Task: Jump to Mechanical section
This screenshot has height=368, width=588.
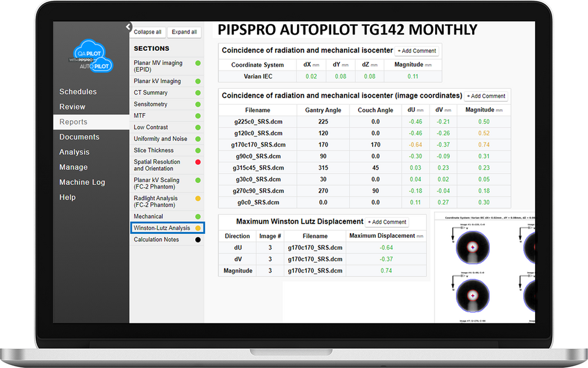Action: (149, 217)
